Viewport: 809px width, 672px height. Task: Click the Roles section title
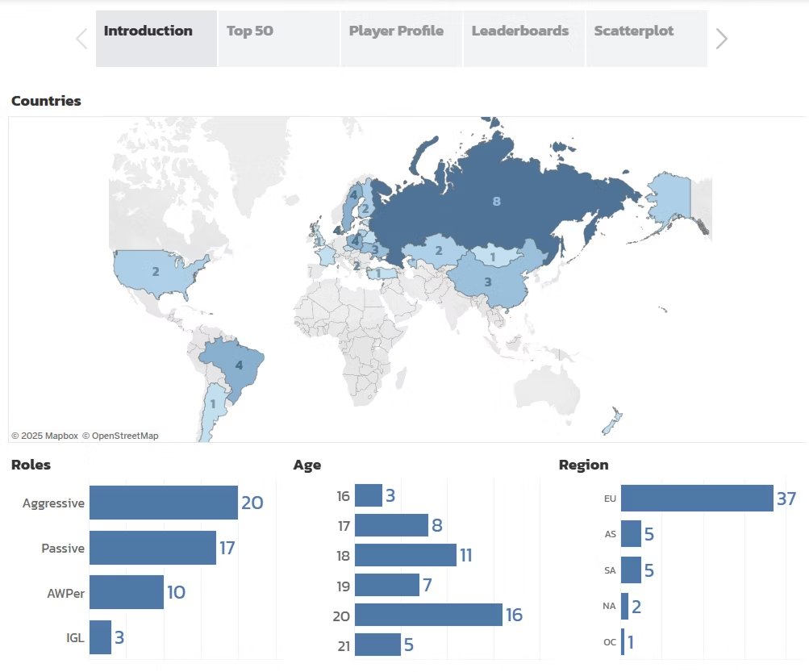coord(31,465)
